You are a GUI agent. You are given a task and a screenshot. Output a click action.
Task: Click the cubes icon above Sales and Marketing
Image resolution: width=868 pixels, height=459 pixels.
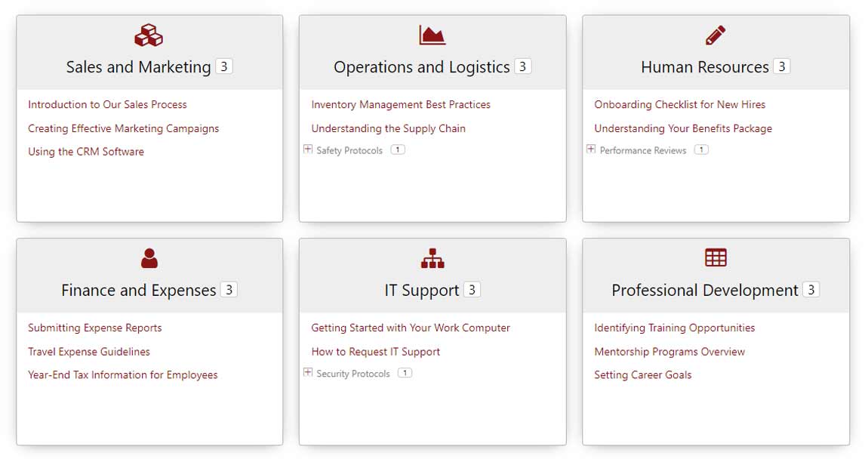point(149,35)
